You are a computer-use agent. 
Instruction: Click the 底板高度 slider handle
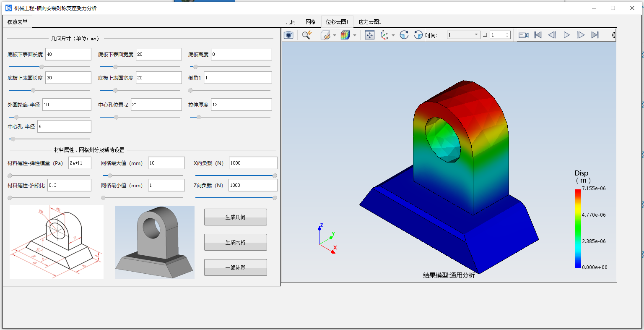click(195, 67)
